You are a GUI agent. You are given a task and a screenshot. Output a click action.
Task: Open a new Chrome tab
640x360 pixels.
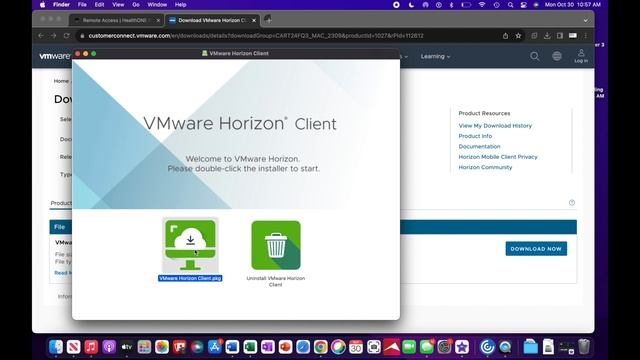point(268,19)
